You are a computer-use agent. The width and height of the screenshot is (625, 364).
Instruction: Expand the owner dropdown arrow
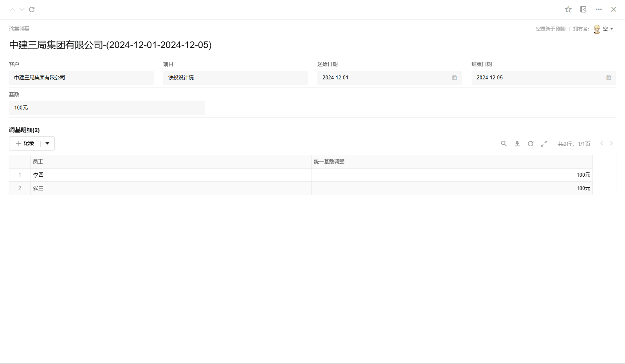tap(612, 29)
